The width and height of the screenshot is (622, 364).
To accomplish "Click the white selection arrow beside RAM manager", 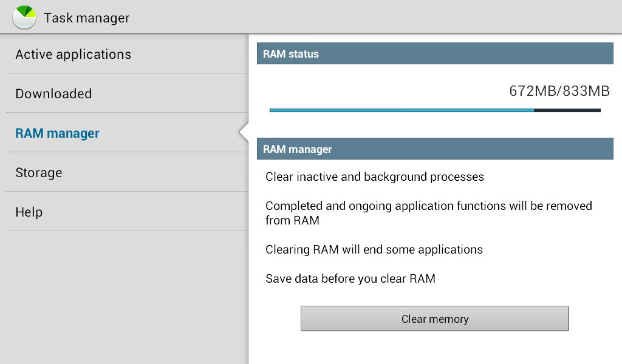I will point(244,132).
